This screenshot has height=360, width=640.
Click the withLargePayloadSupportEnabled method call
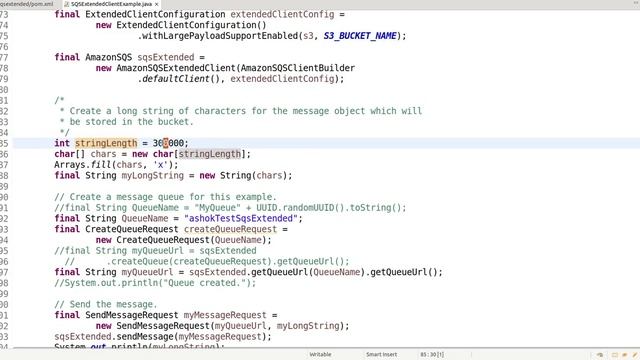click(221, 36)
